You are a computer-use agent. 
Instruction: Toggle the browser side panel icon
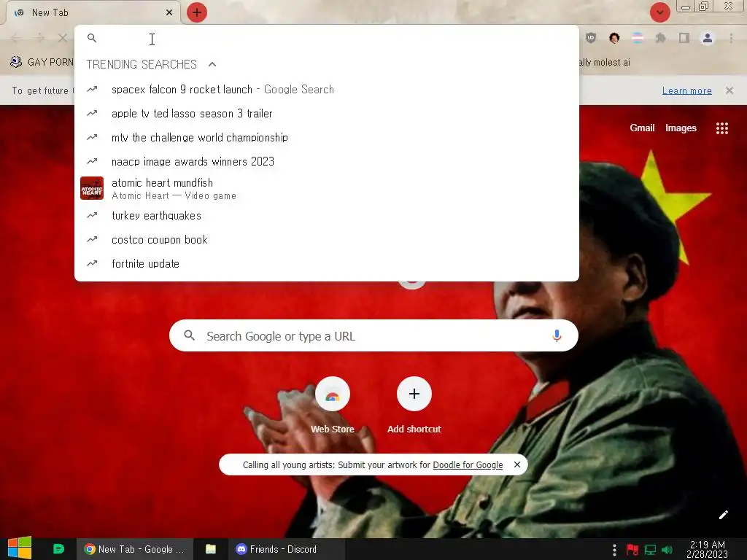pyautogui.click(x=684, y=38)
